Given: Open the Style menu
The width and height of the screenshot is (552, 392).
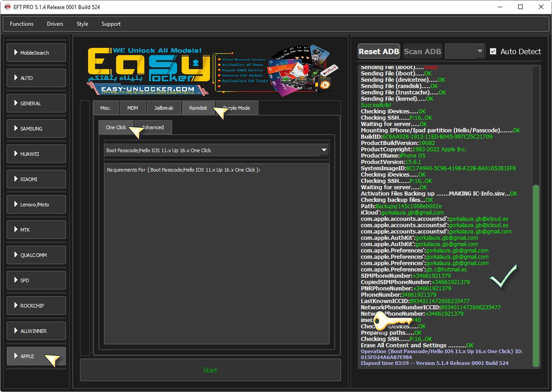Looking at the screenshot, I should click(x=82, y=24).
